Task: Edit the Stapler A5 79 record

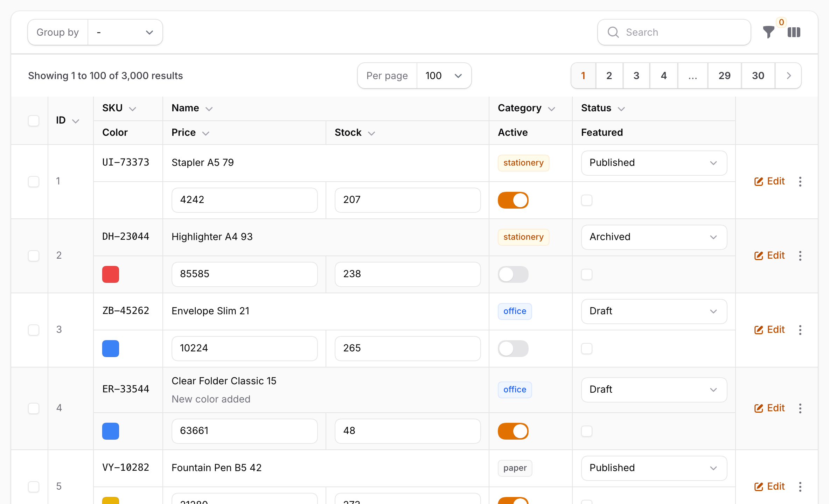Action: tap(769, 181)
